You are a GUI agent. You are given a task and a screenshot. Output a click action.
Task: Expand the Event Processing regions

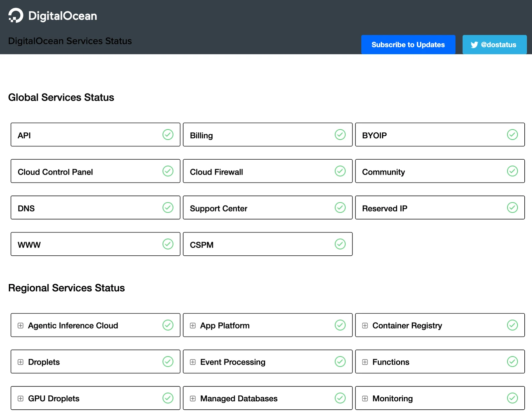pyautogui.click(x=193, y=362)
